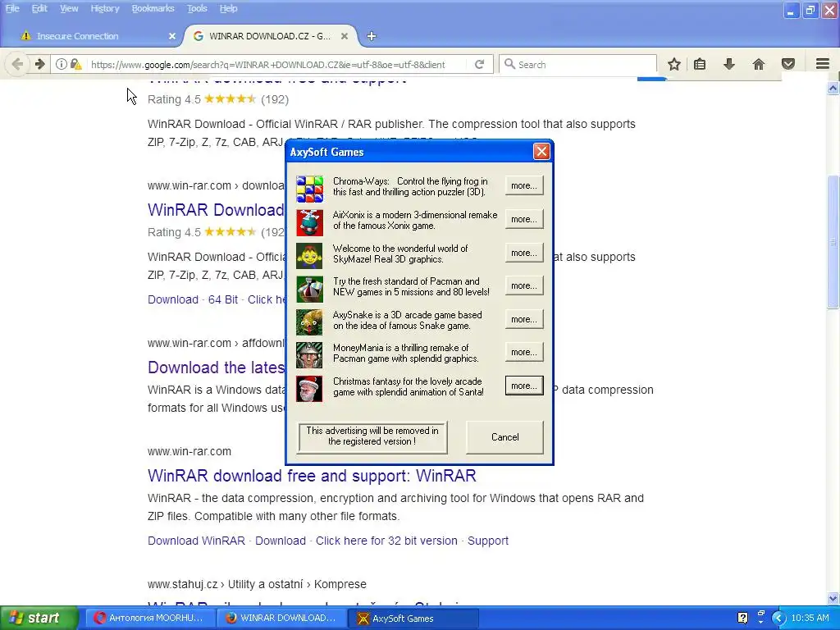Click the page scrollbar up arrow
The image size is (840, 630).
(x=833, y=89)
